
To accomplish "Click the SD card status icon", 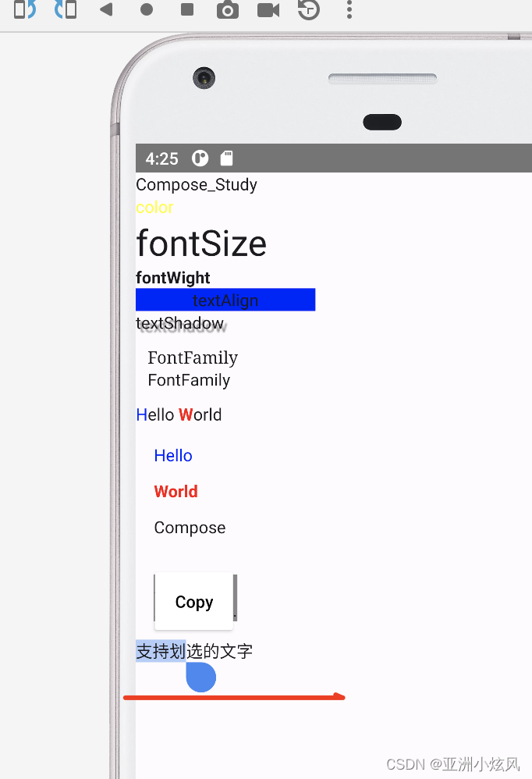I will point(227,158).
